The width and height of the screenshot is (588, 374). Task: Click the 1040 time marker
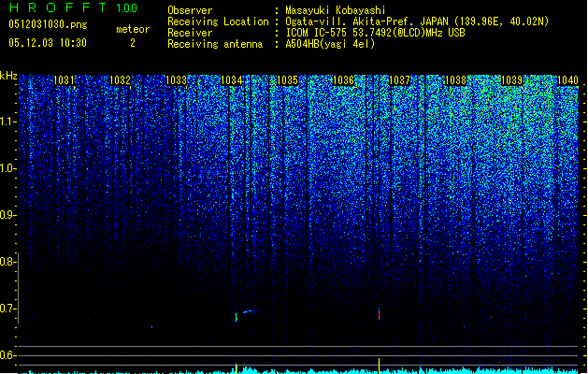567,79
